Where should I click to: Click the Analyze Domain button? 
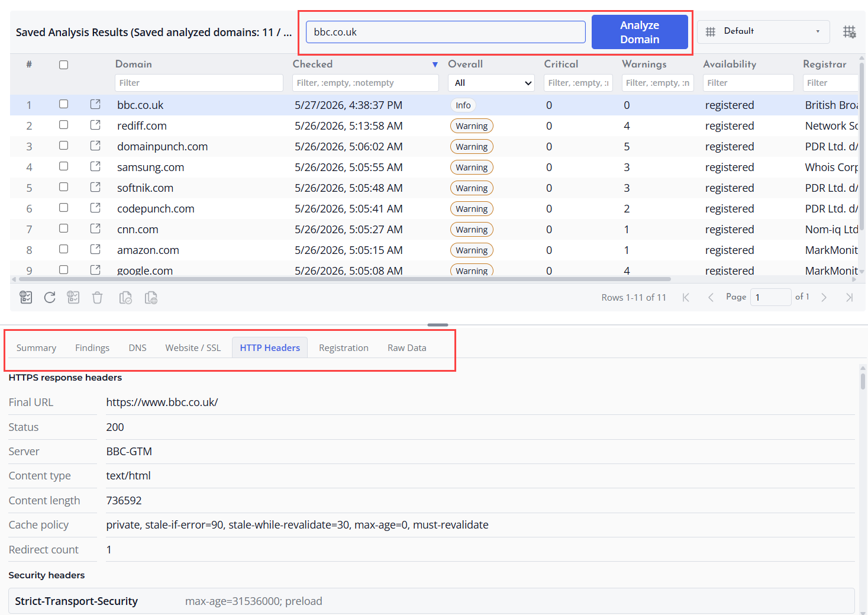point(640,32)
